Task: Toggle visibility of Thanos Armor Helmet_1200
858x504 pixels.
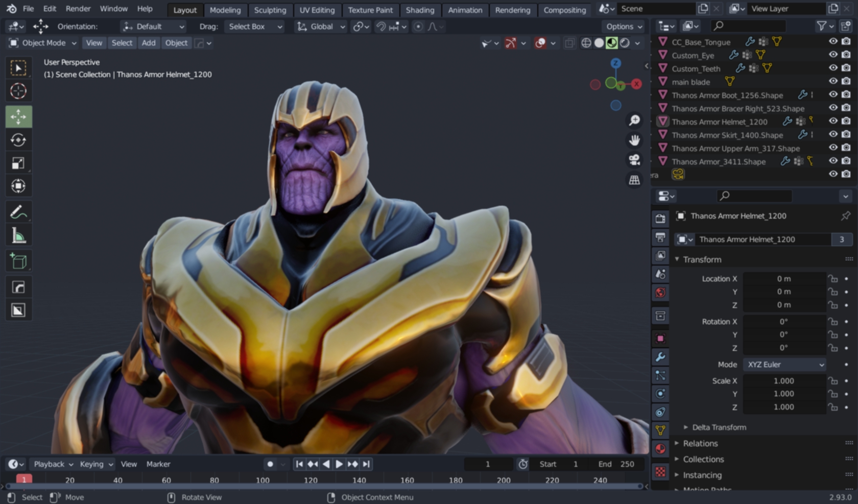Action: point(833,121)
